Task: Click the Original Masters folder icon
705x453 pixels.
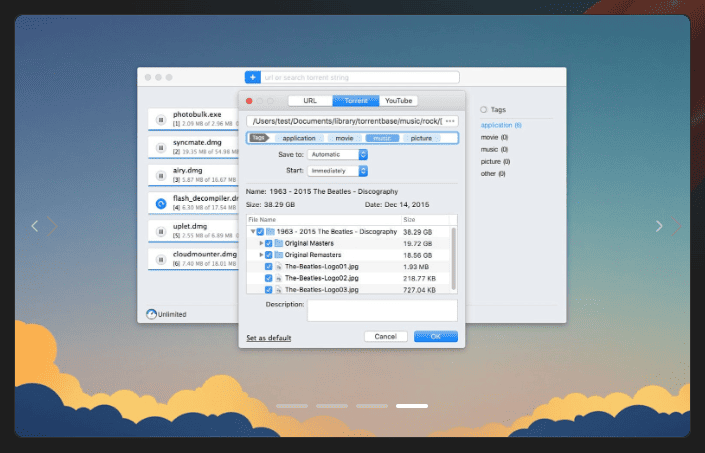Action: (279, 243)
